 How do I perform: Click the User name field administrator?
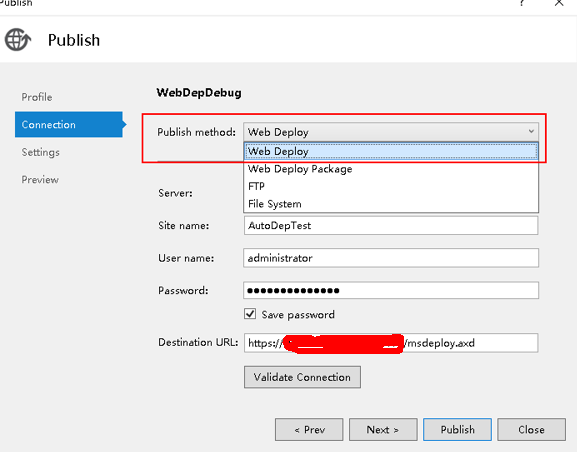click(391, 258)
